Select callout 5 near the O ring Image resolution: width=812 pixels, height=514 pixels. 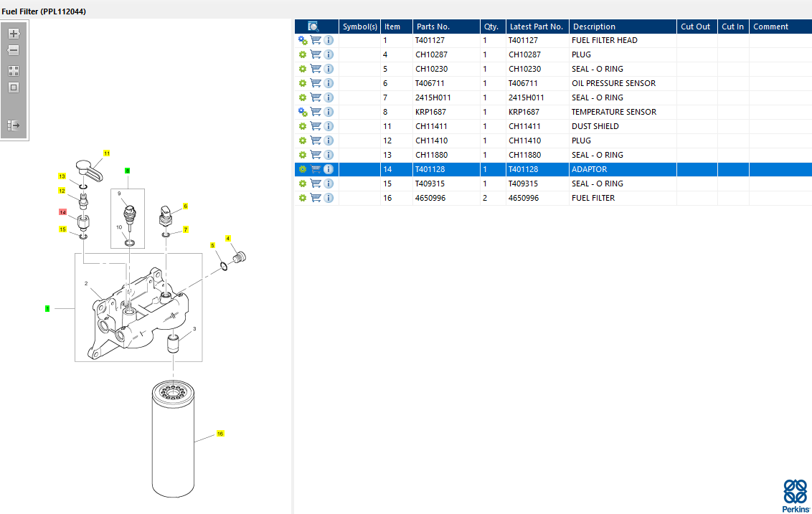click(212, 245)
